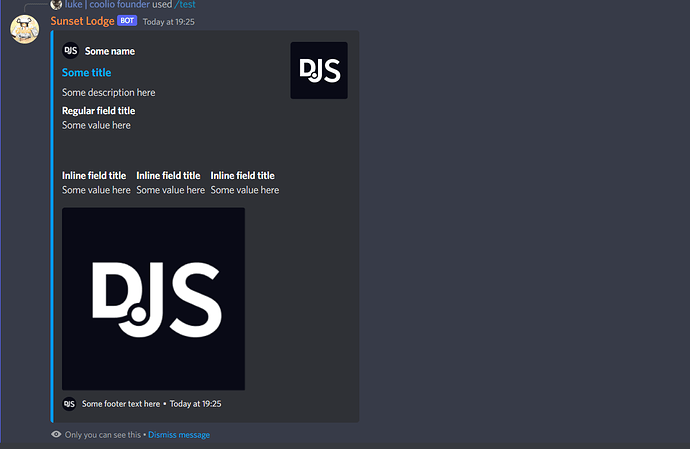Click the eye icon beside 'Only you can see this'

tap(56, 434)
